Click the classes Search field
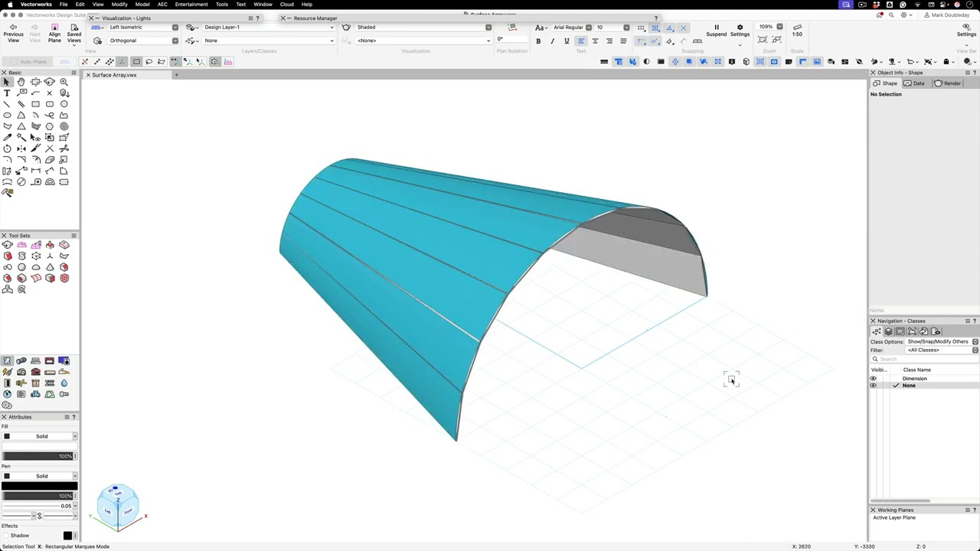The width and height of the screenshot is (980, 551). click(x=924, y=359)
